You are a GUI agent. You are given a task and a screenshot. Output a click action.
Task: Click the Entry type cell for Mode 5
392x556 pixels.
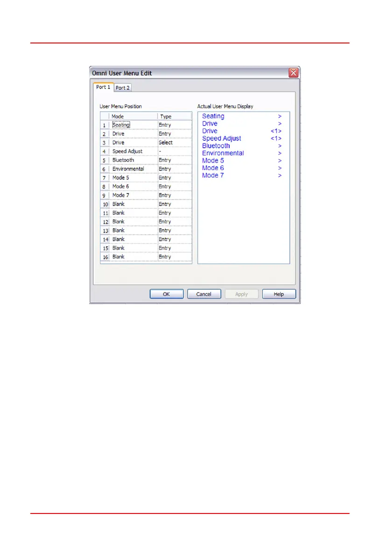tap(175, 178)
